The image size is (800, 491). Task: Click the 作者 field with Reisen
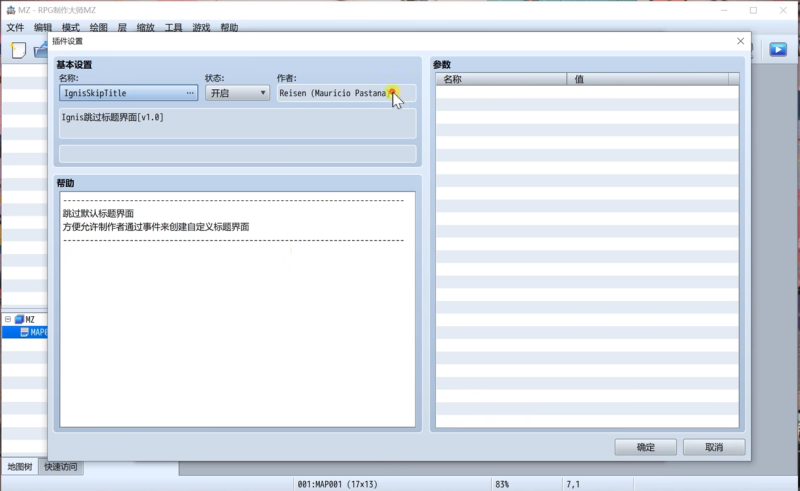pos(346,93)
